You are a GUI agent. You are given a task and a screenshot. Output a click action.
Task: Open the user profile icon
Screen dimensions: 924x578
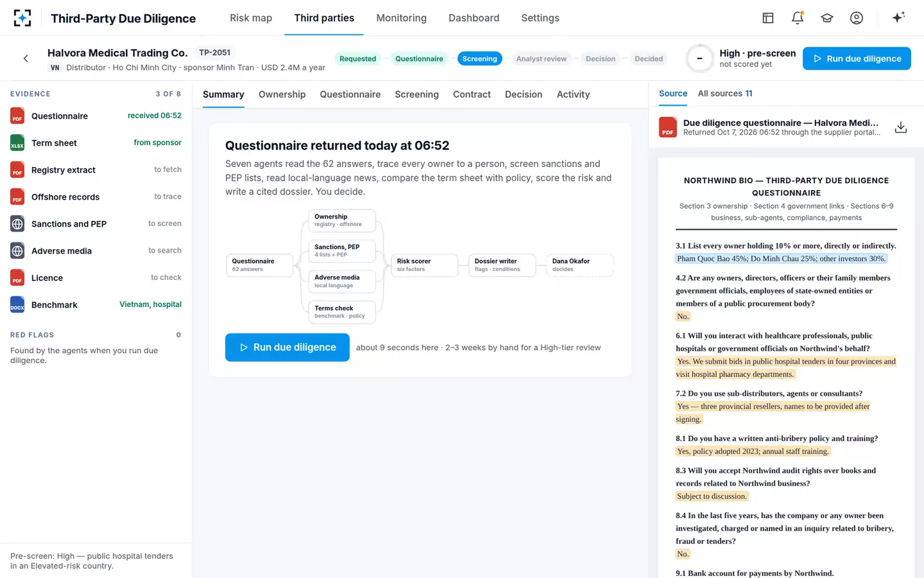pyautogui.click(x=857, y=18)
